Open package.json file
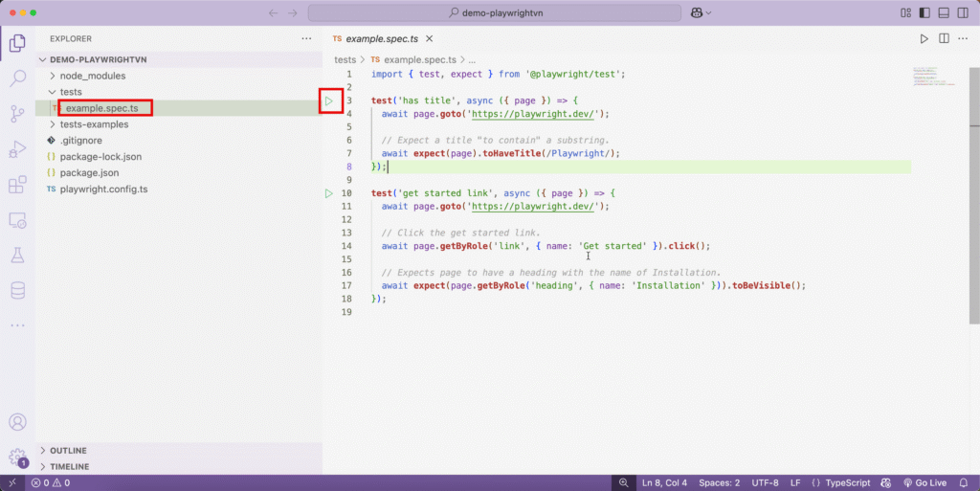The width and height of the screenshot is (980, 491). [x=179, y=173]
